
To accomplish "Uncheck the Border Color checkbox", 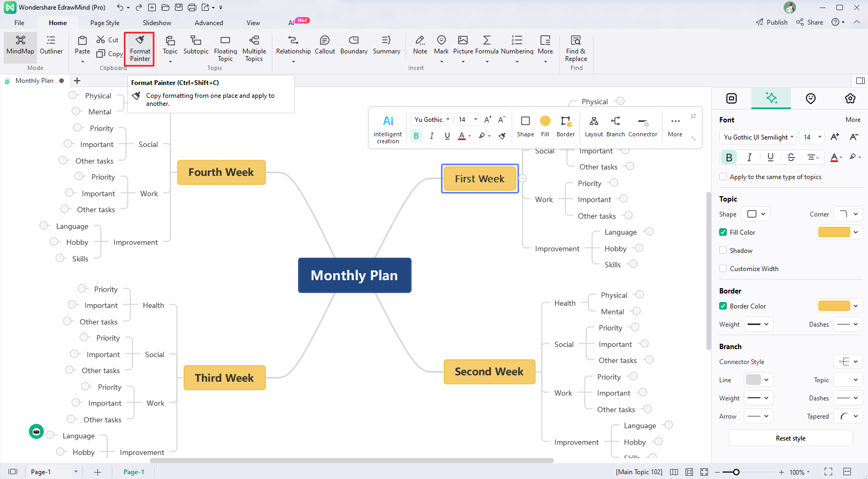I will coord(723,306).
